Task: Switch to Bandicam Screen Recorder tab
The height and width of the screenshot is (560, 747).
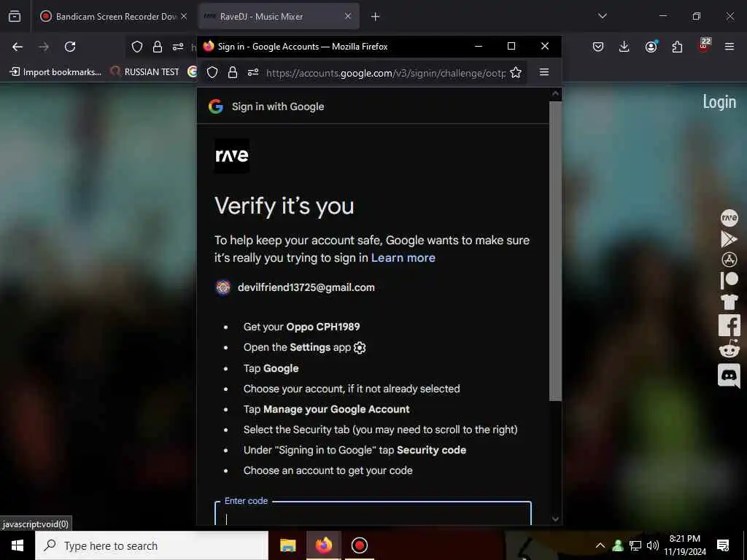Action: (113, 16)
